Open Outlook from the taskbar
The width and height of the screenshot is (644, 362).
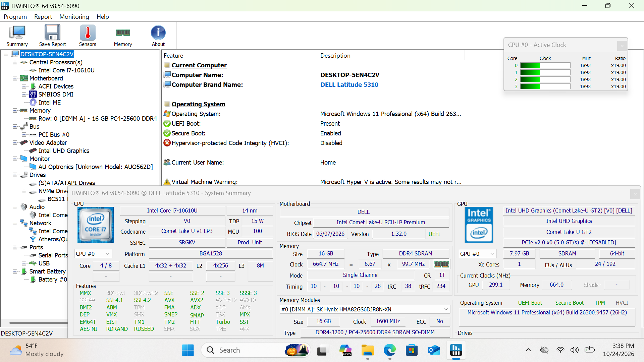click(x=434, y=350)
